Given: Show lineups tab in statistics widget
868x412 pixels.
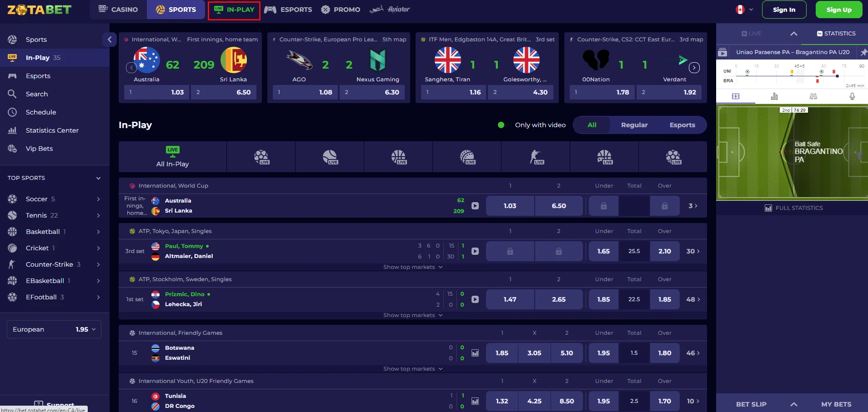Looking at the screenshot, I should point(813,96).
